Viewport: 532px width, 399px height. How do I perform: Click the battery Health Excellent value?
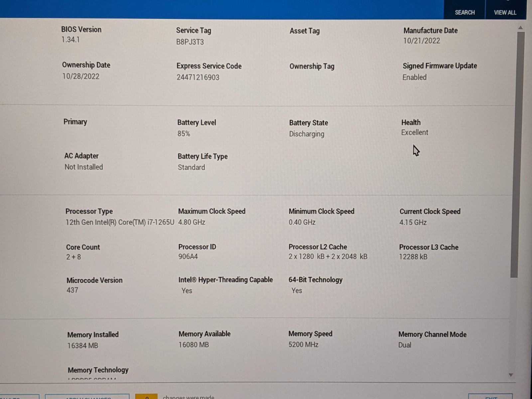[414, 132]
